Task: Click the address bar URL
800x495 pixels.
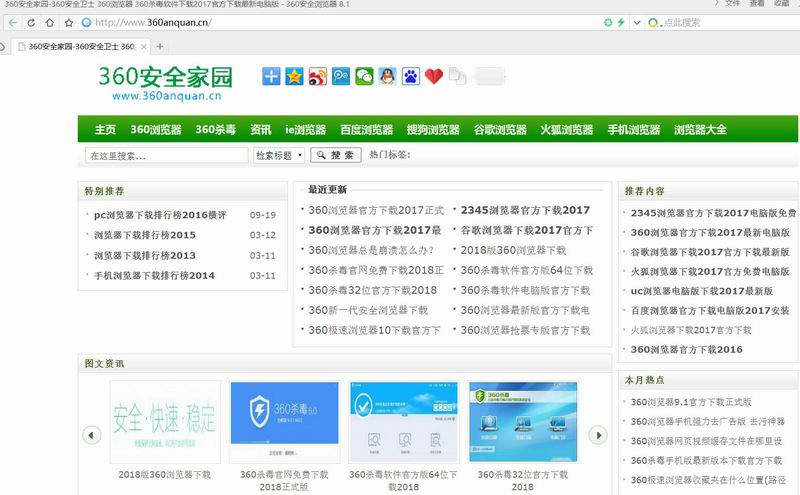Action: (x=153, y=22)
